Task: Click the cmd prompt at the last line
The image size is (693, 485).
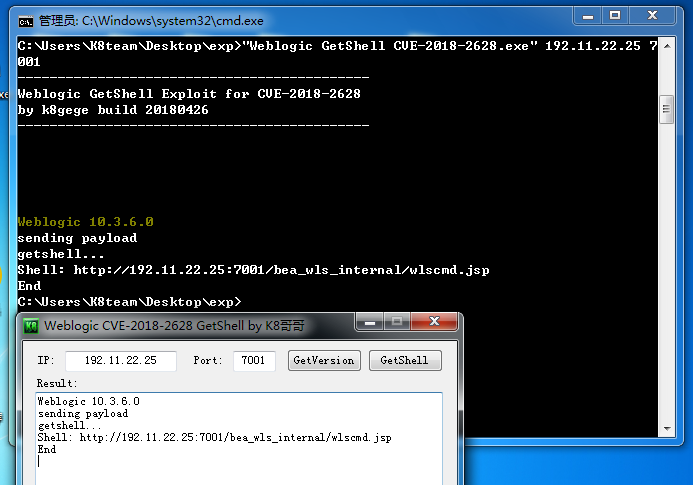Action: tap(129, 302)
